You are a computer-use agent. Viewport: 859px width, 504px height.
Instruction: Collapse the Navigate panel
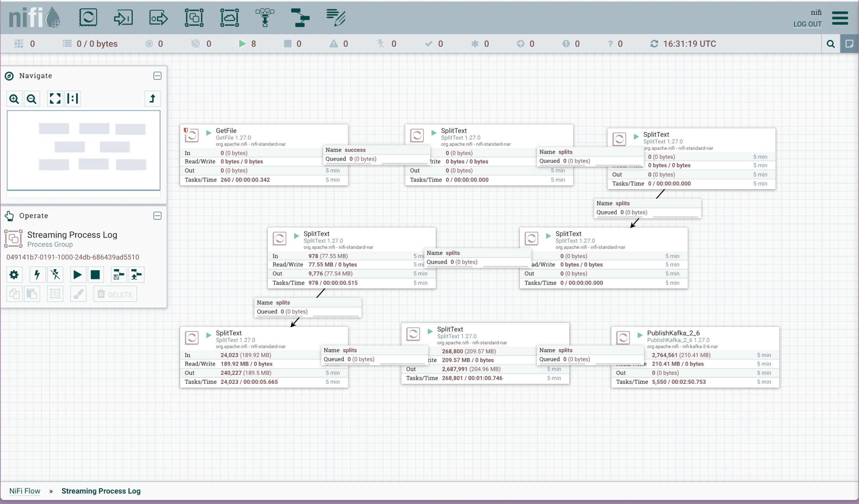point(157,75)
